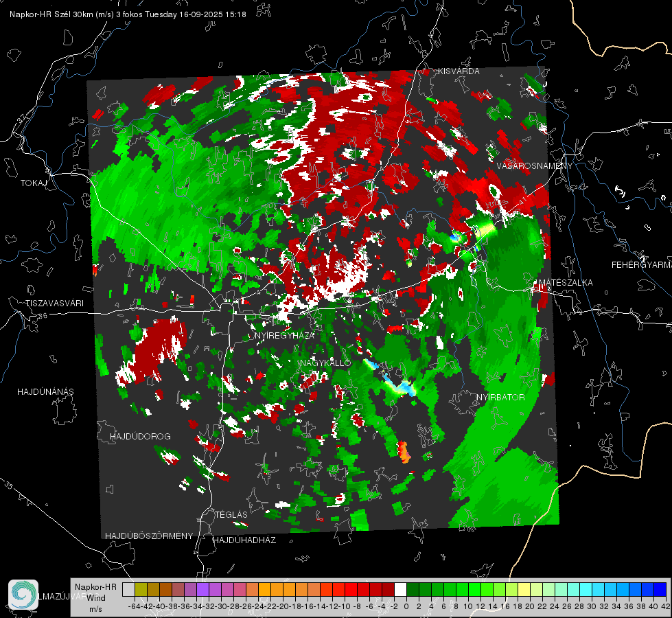Screen dimensions: 672x618
Task: Click the TOKAJ town label
Action: coord(34,183)
